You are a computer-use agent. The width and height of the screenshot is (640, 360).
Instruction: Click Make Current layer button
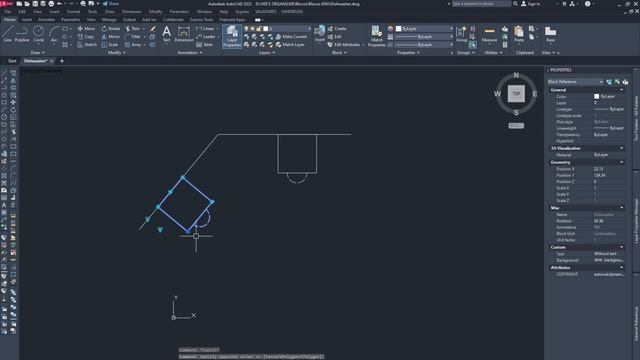point(291,37)
